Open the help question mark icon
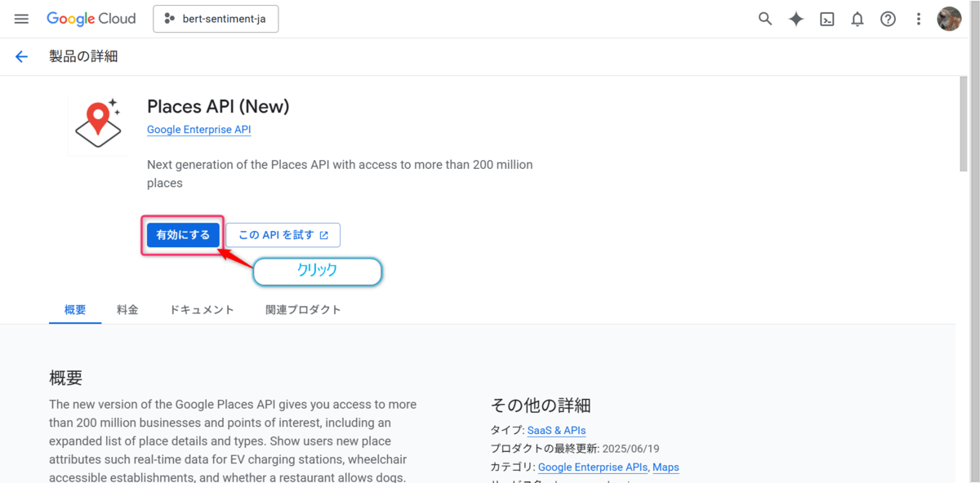 click(888, 19)
